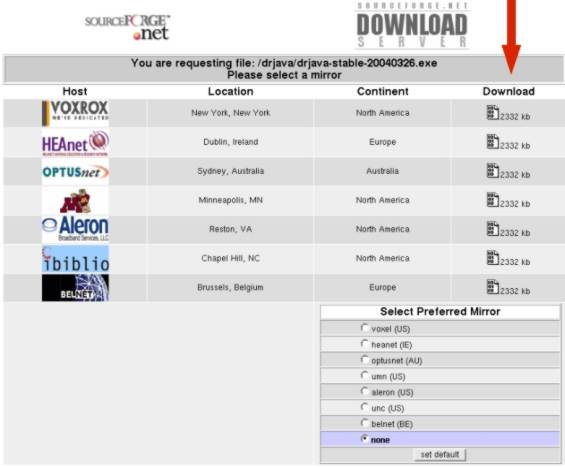This screenshot has height=467, width=565.
Task: Click the Location column header
Action: (231, 92)
